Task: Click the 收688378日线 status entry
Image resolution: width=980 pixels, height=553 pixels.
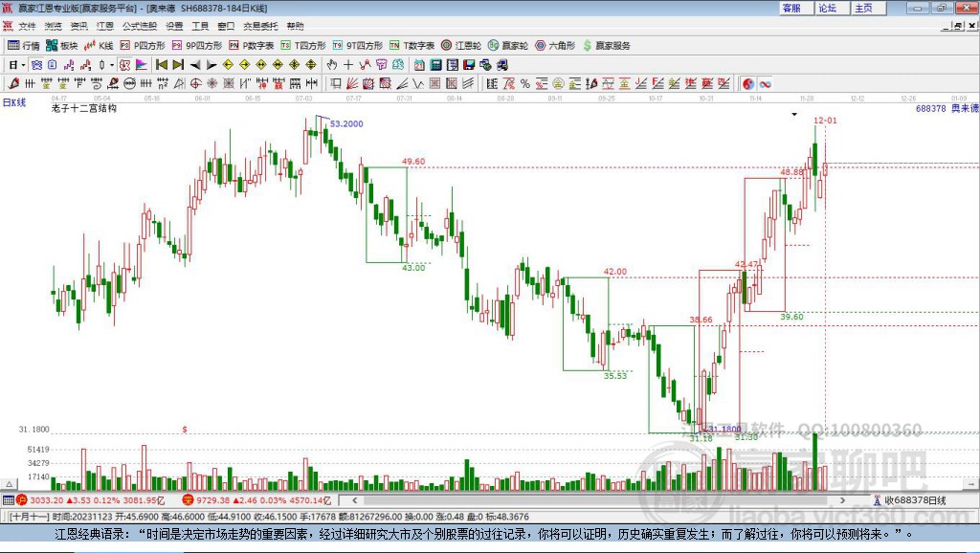Action: (x=909, y=499)
